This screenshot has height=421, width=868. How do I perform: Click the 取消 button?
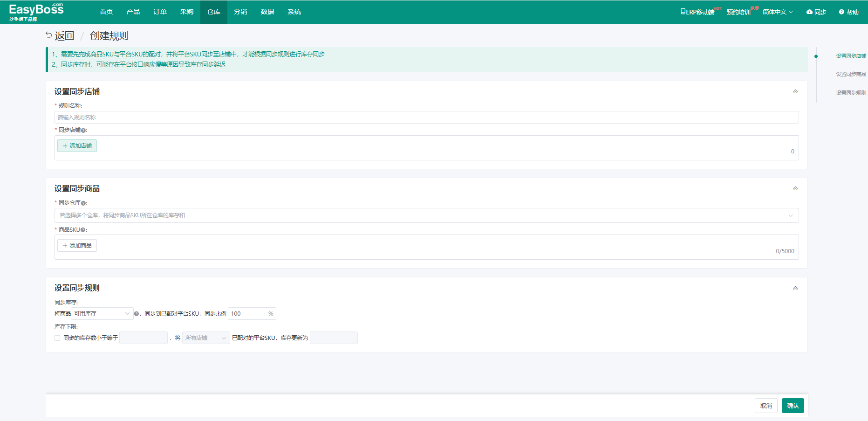pos(766,406)
